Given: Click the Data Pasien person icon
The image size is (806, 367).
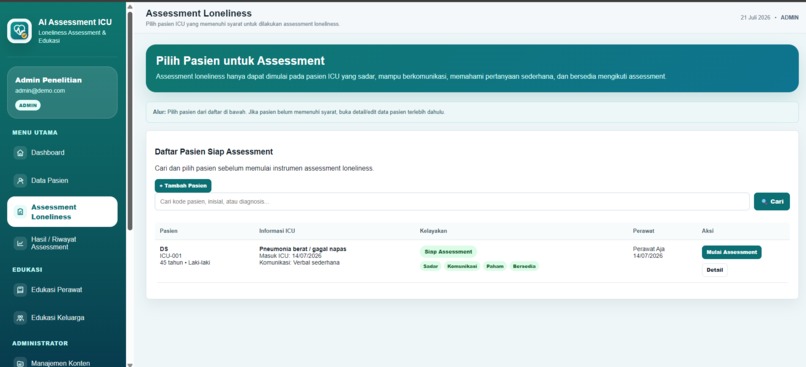Looking at the screenshot, I should pos(20,180).
